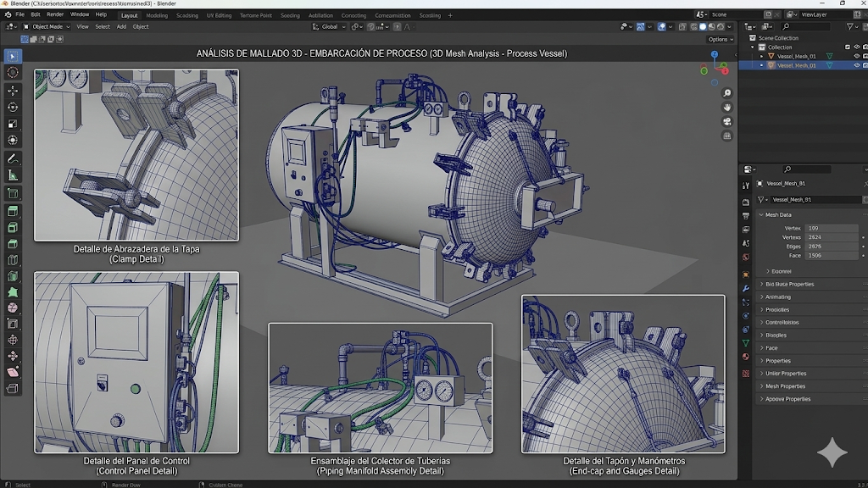The width and height of the screenshot is (868, 488).
Task: Collapse the Mesh Data panel
Action: (762, 214)
